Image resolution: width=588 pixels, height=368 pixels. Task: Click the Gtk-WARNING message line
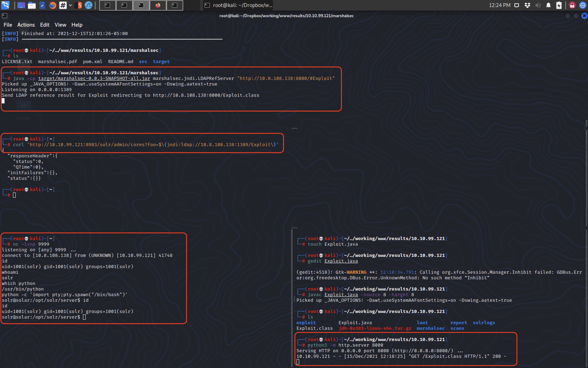click(x=439, y=275)
